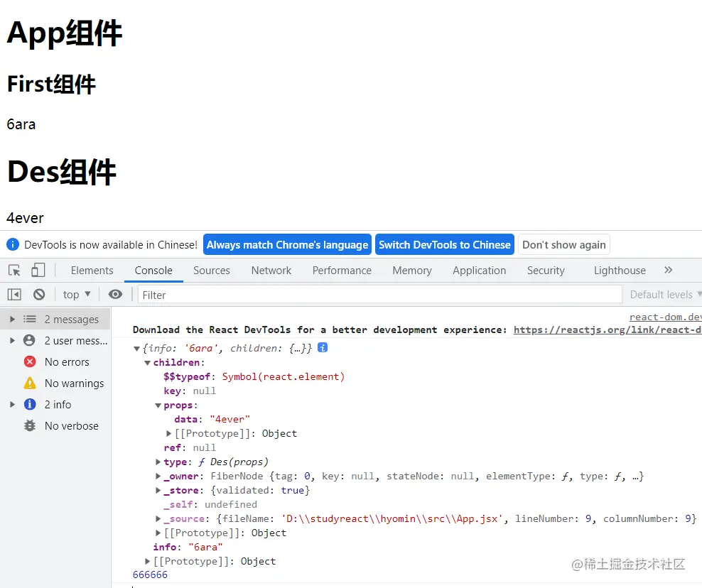Click the 666666 console output

[150, 575]
